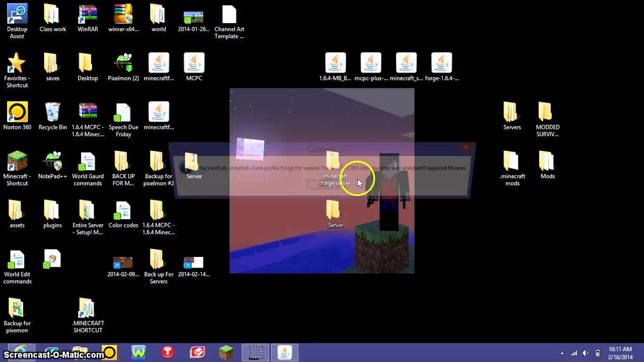Open the Server folder beside Backup for pixelmon #2
The height and width of the screenshot is (362, 644).
(x=194, y=165)
